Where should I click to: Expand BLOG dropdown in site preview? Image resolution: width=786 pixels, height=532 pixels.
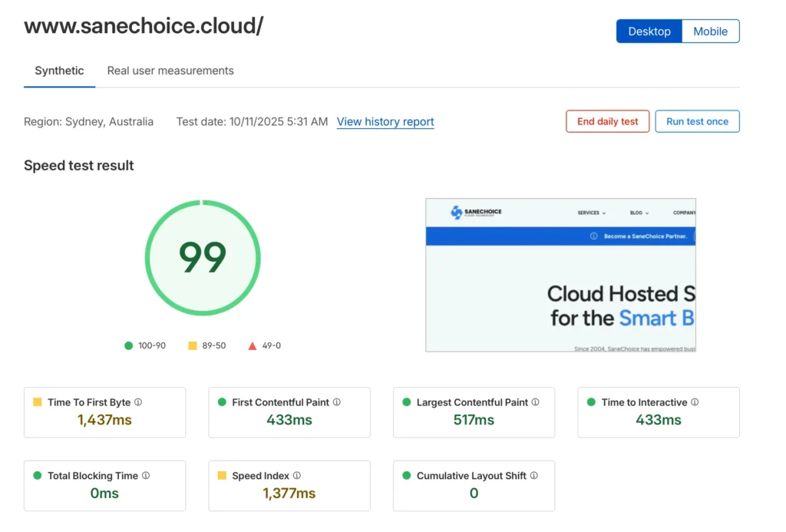639,213
